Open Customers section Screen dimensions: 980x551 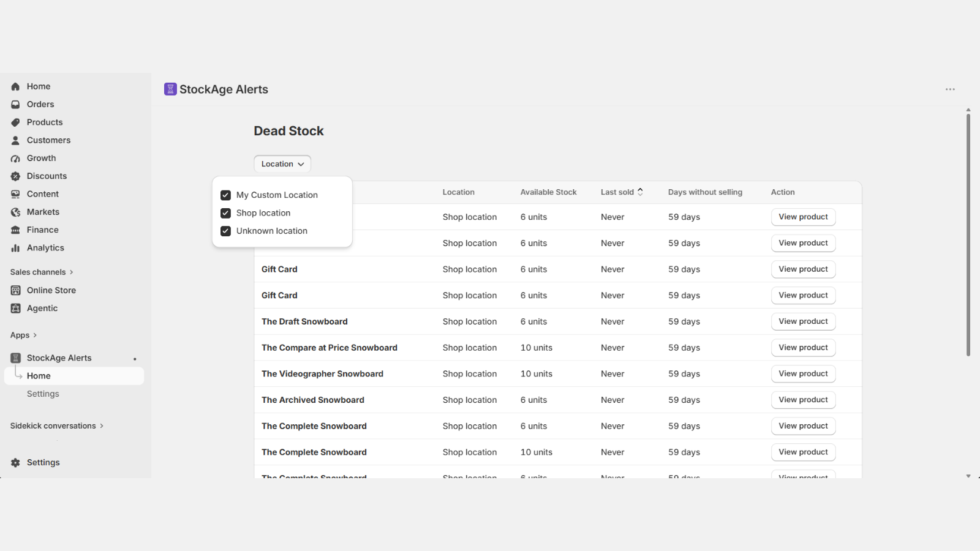[x=48, y=140]
